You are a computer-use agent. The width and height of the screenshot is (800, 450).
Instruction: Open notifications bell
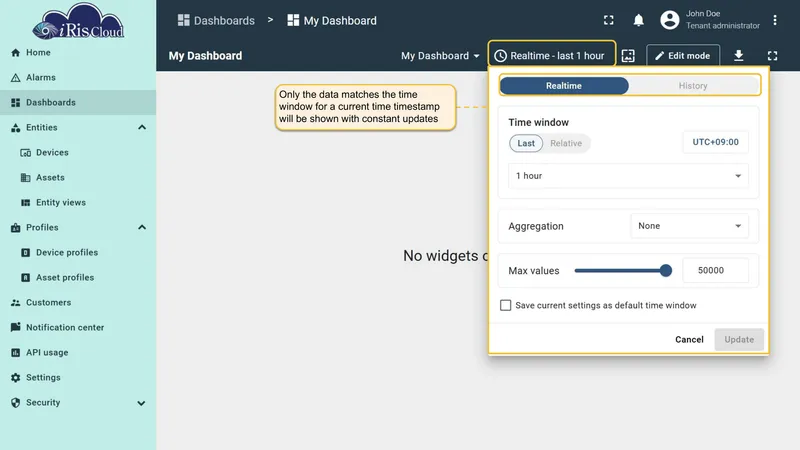pos(638,20)
